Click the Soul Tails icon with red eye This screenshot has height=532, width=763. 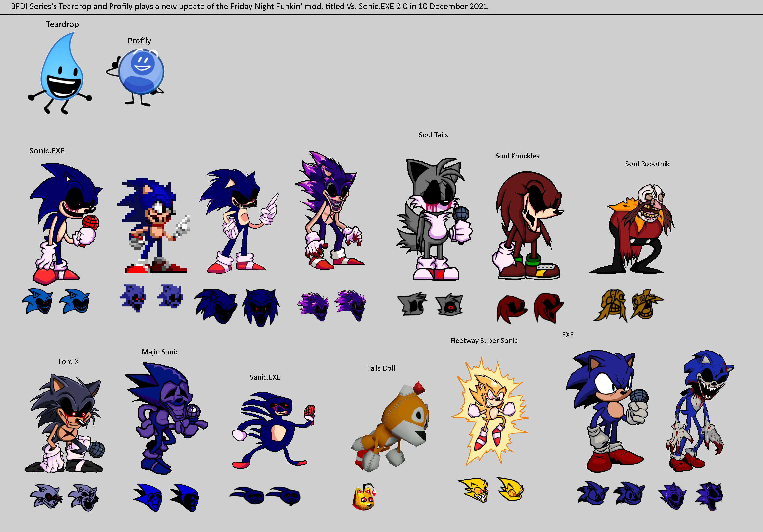tap(449, 304)
